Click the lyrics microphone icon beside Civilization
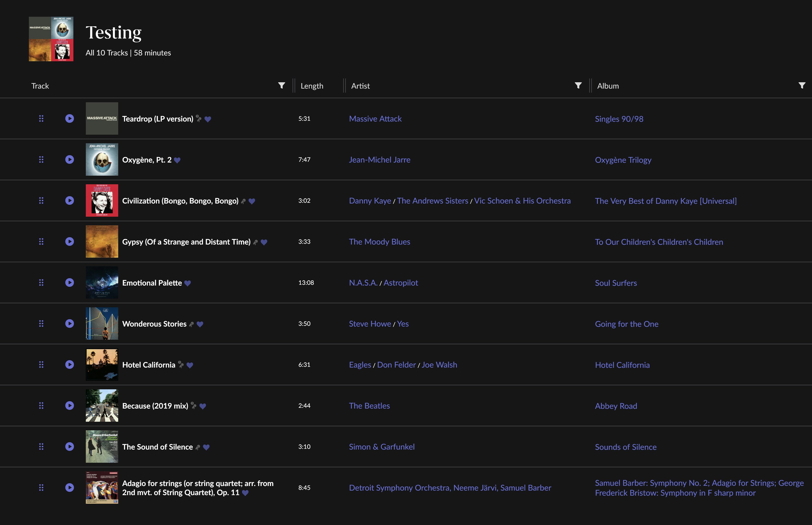This screenshot has height=525, width=812. click(243, 201)
